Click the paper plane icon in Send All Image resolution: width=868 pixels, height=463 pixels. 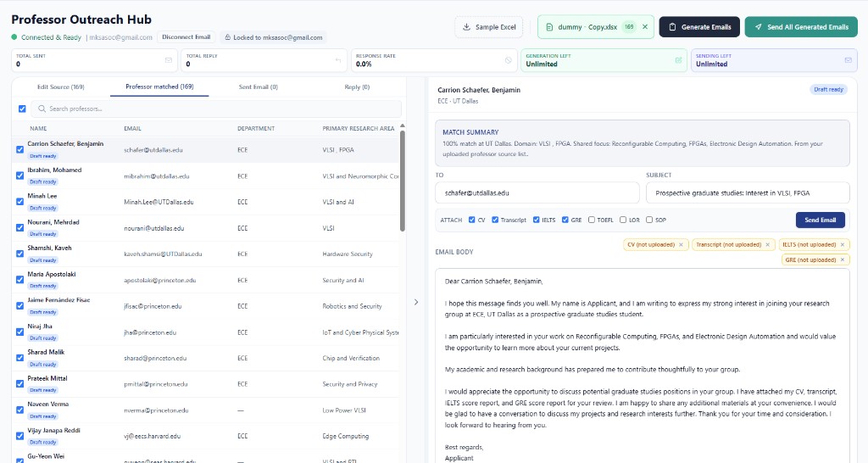758,27
